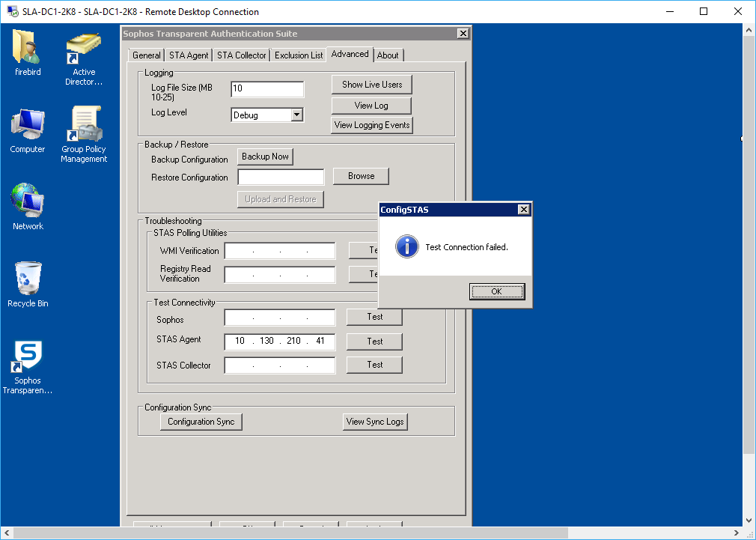Open Group Policy Management shortcut
The height and width of the screenshot is (540, 756).
[x=83, y=134]
